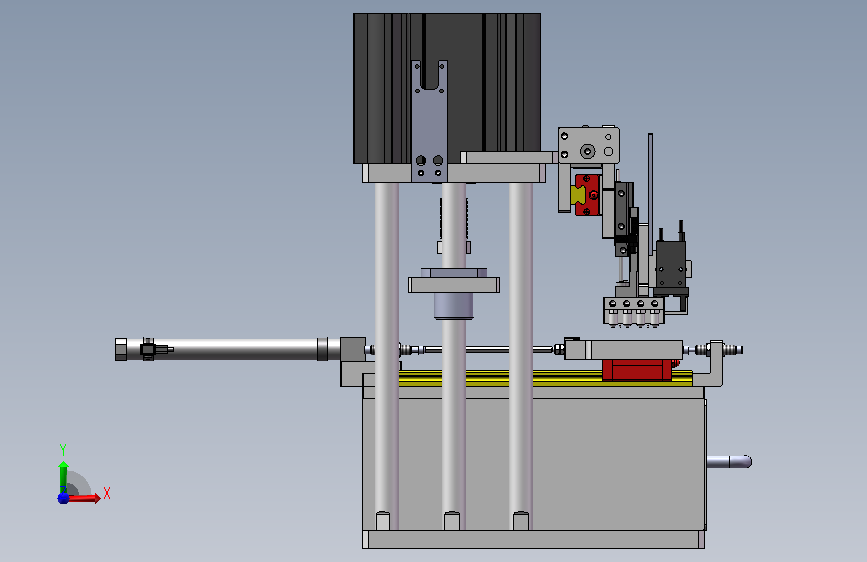This screenshot has height=562, width=867.
Task: Select the threaded rod end at far right
Action: tap(733, 350)
